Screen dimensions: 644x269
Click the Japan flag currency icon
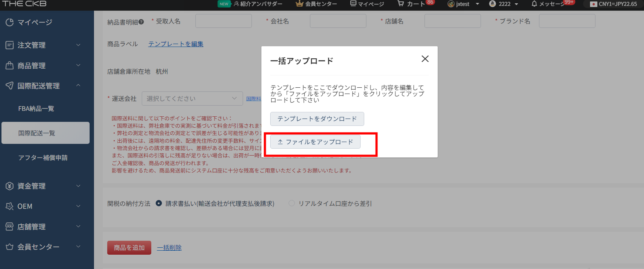point(593,4)
